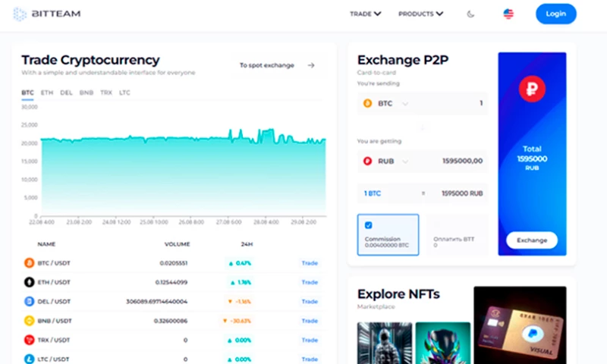Toggle the Commission checkbox
This screenshot has width=607, height=364.
coord(369,225)
